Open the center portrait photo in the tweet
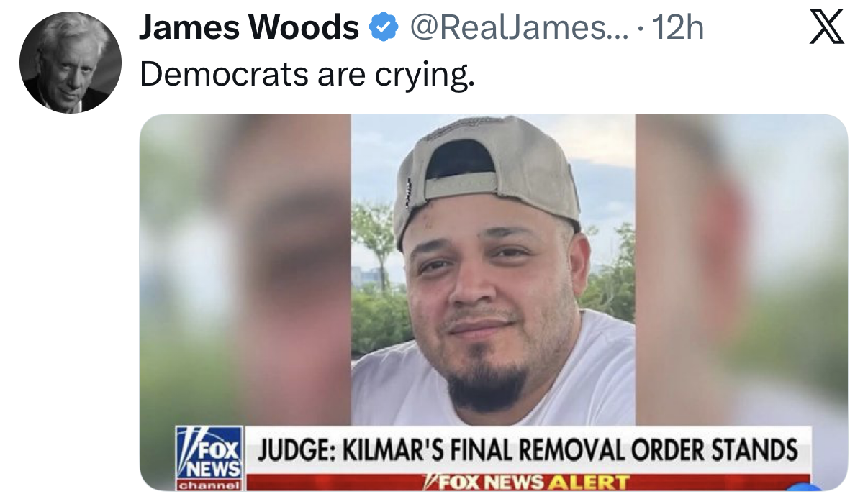This screenshot has height=494, width=868. point(493,270)
